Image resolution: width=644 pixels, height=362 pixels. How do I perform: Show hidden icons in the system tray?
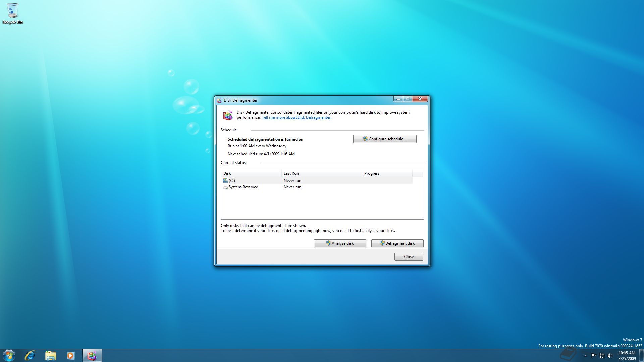586,356
